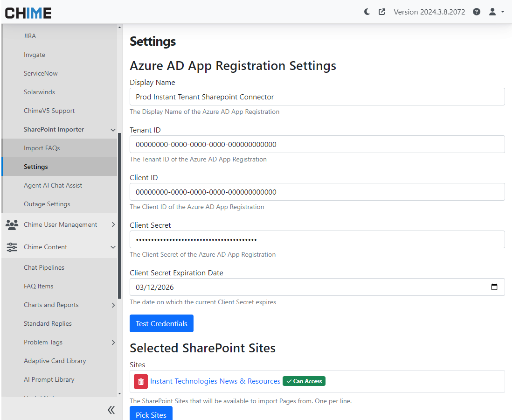Click the Version 2024.3.8.2072 text
Screen dimensions: 513x420
click(429, 12)
